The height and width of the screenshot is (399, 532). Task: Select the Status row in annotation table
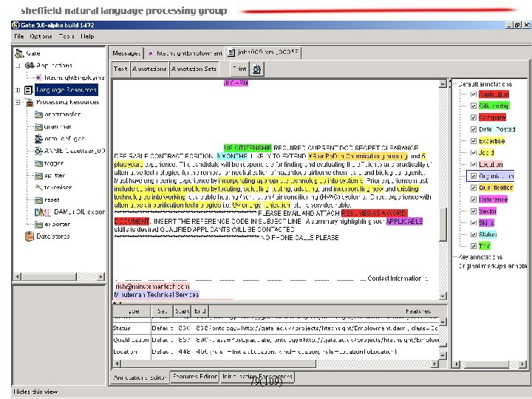(x=276, y=328)
